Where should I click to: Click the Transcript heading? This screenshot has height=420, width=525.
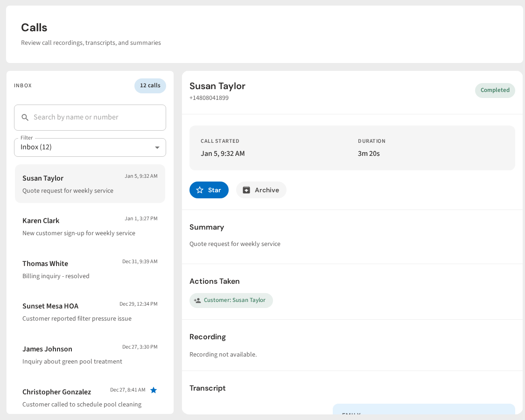[208, 388]
